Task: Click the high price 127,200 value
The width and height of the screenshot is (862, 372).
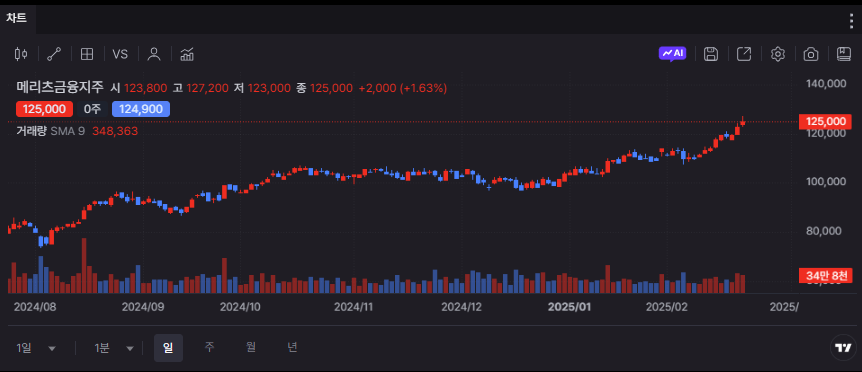Action: coord(207,88)
